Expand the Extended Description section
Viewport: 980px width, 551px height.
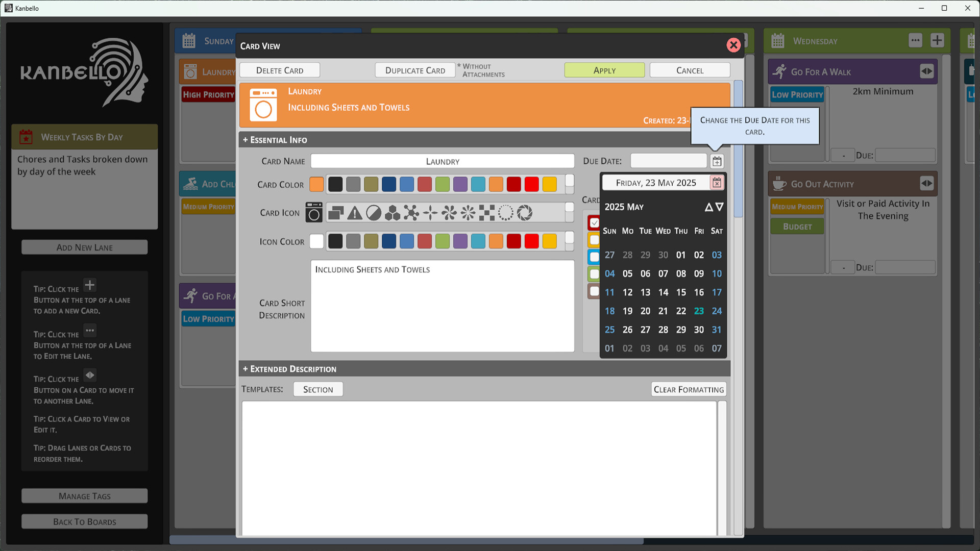(x=289, y=369)
